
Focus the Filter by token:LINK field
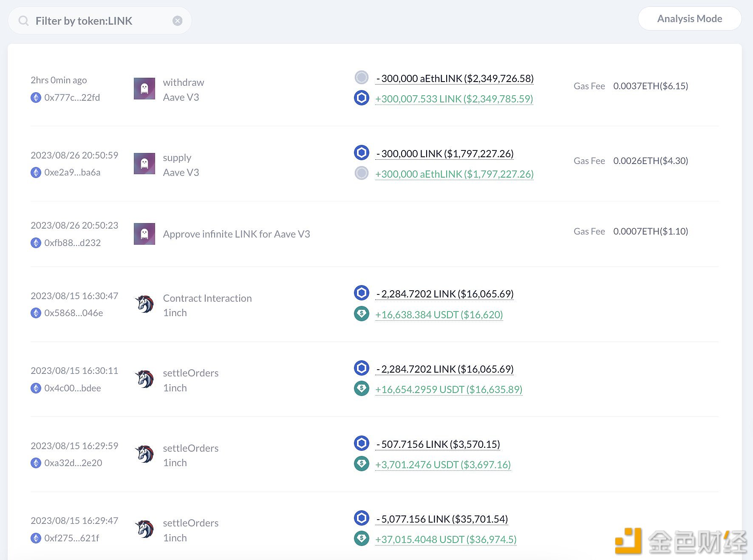click(x=100, y=21)
